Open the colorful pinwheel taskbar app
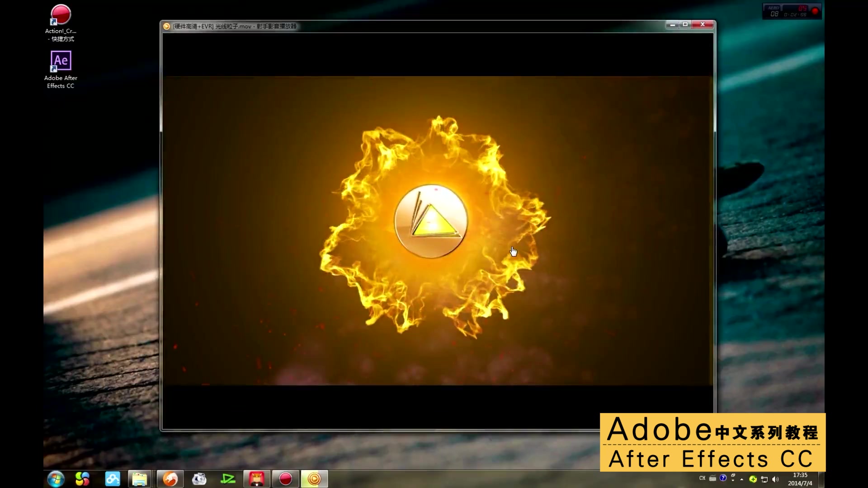Image resolution: width=868 pixels, height=488 pixels. click(82, 479)
